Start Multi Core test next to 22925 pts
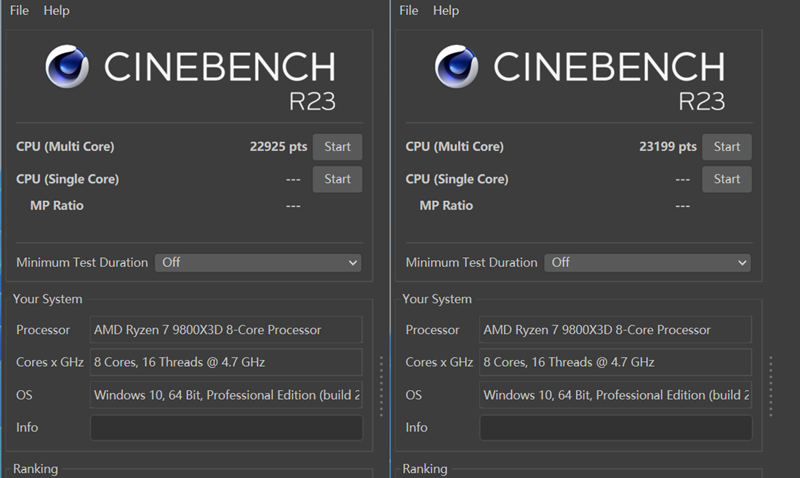 tap(337, 147)
